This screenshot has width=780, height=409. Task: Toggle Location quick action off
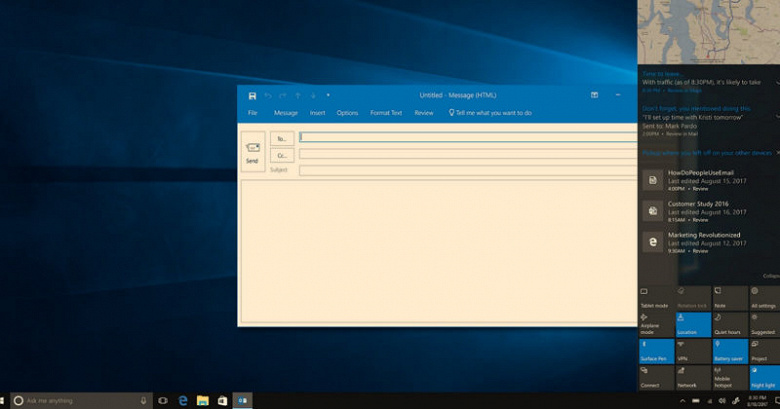pos(693,324)
